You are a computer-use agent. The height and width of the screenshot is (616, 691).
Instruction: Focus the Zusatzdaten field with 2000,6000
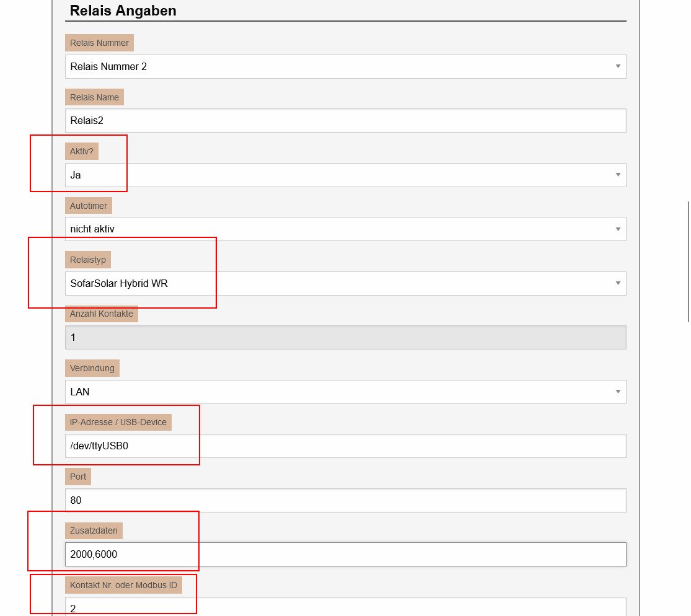[x=345, y=554]
